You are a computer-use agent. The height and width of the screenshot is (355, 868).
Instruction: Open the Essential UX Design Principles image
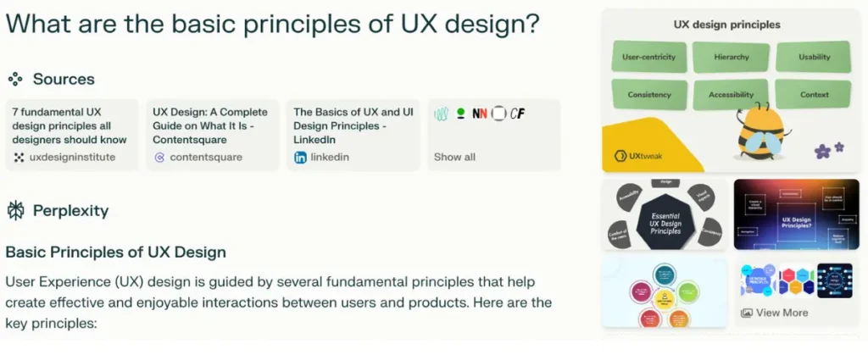pyautogui.click(x=665, y=214)
